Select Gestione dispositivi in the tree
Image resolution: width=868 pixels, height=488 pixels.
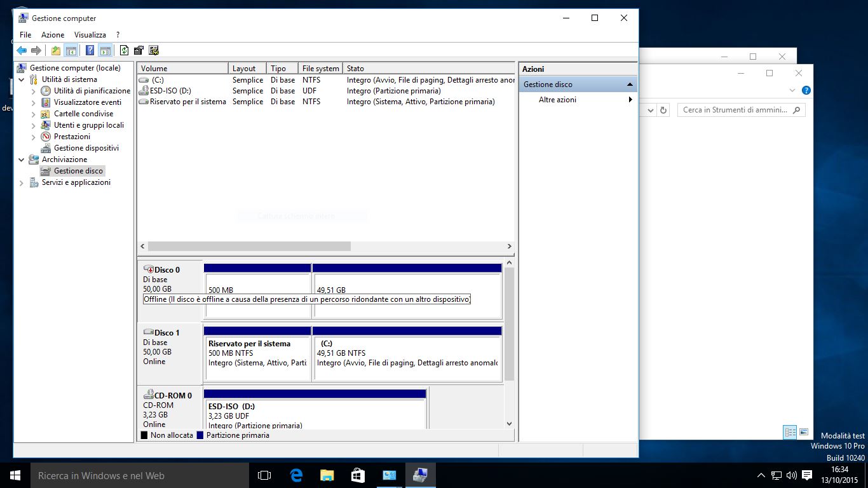86,148
